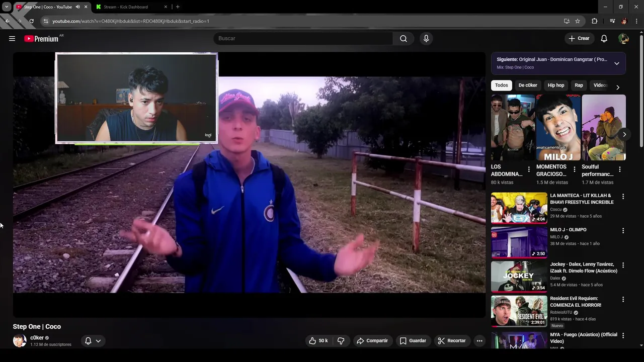Open LOS ABDOMINA... short thumbnail

(x=513, y=127)
